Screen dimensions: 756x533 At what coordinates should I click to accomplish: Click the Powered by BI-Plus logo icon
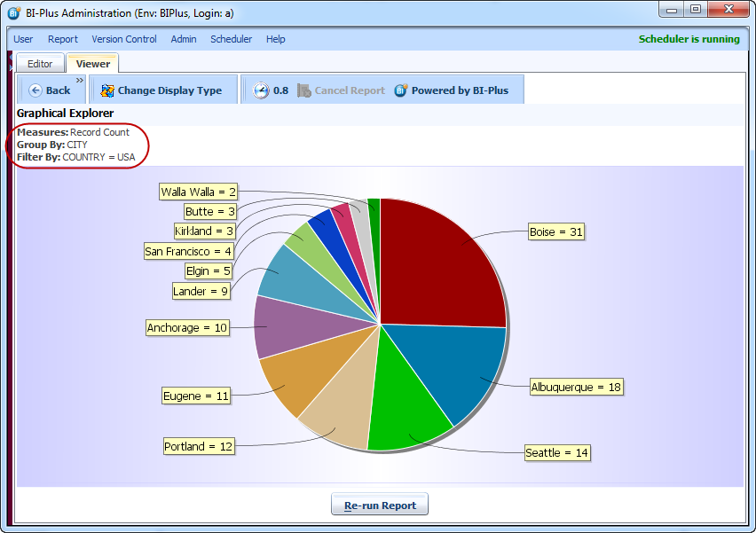pos(401,90)
